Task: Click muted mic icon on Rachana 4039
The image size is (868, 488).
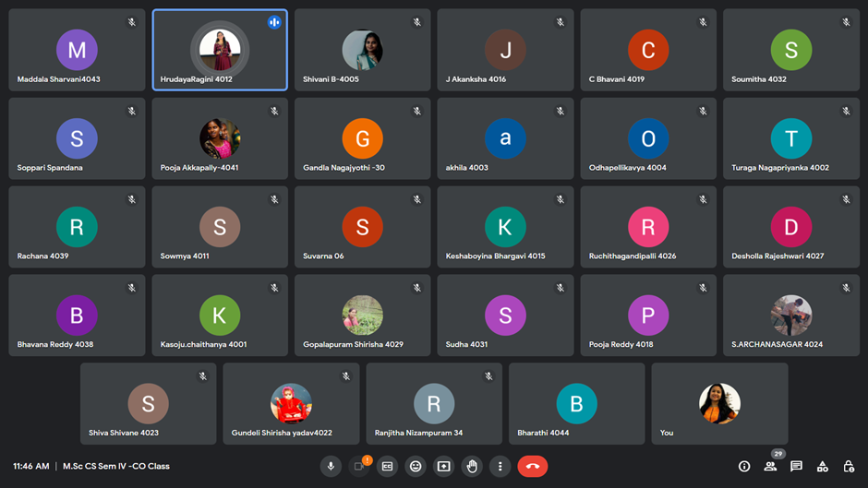Action: tap(132, 199)
